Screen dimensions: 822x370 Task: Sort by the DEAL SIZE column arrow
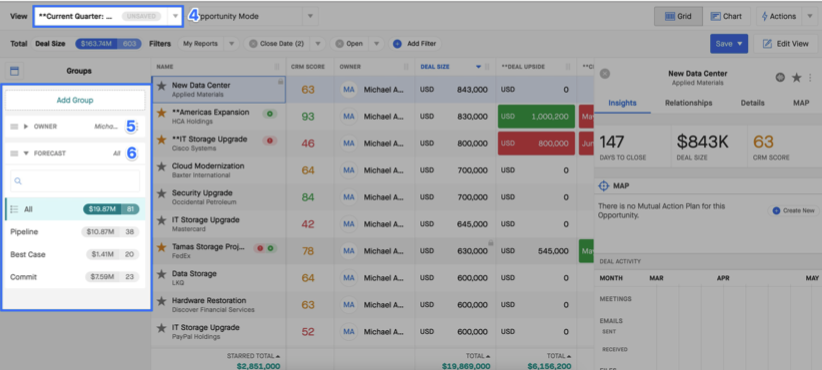click(478, 67)
